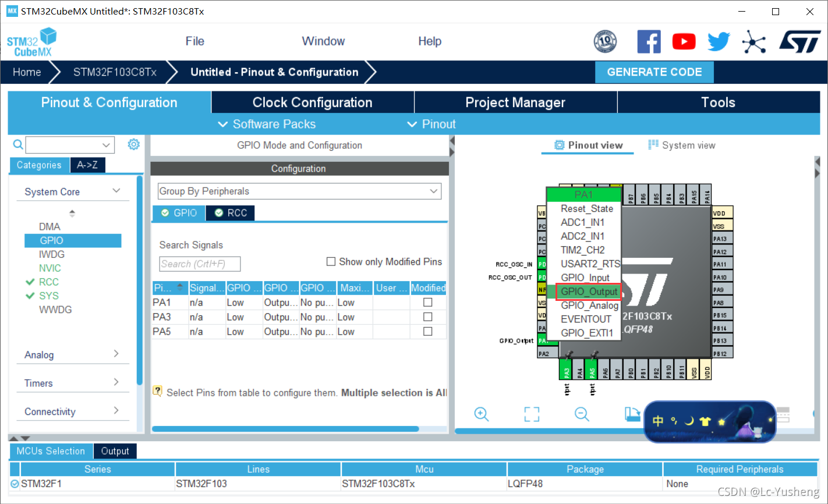Choose GPIO_EXTI1 in the PA1 pin menu
828x504 pixels.
(x=587, y=333)
